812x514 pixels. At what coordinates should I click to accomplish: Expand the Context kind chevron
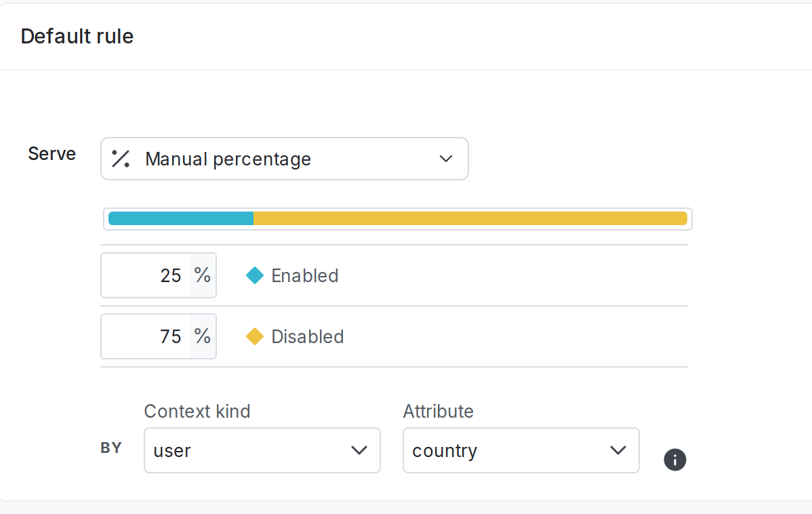pos(359,450)
